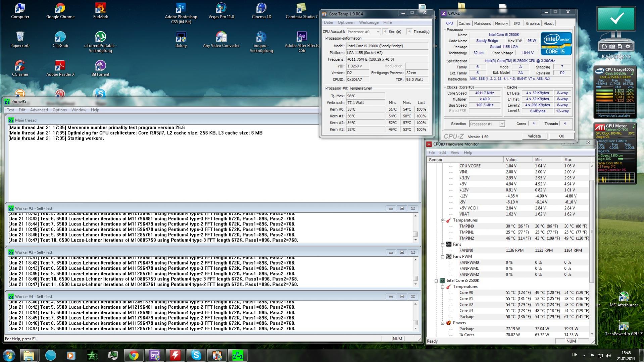Click the Validate button in CPU-Z
This screenshot has height=362, width=644.
click(x=534, y=136)
